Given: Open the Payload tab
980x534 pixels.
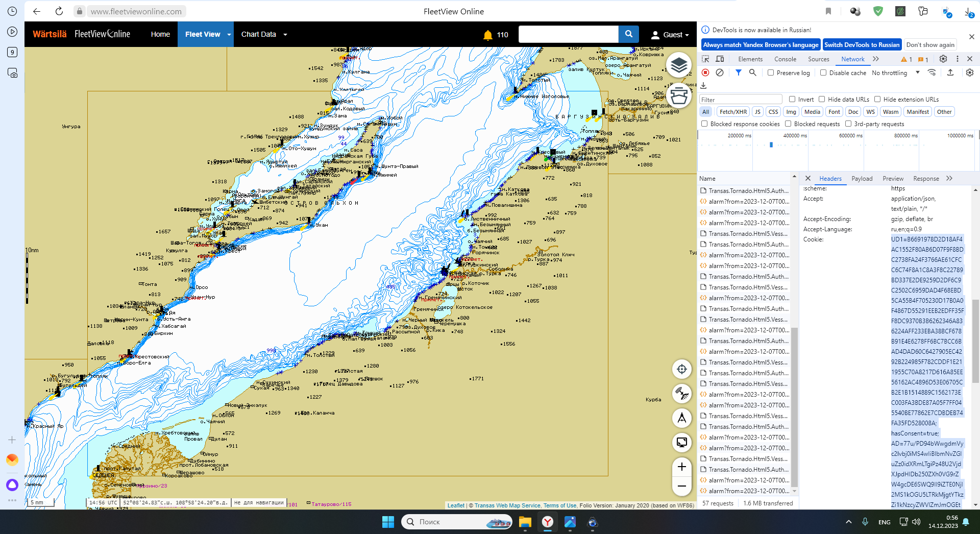Looking at the screenshot, I should tap(862, 178).
